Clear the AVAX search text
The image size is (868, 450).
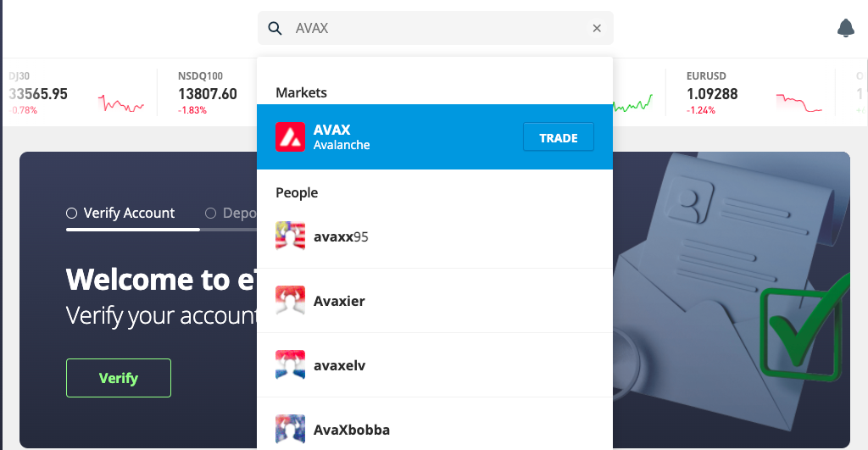pyautogui.click(x=597, y=28)
